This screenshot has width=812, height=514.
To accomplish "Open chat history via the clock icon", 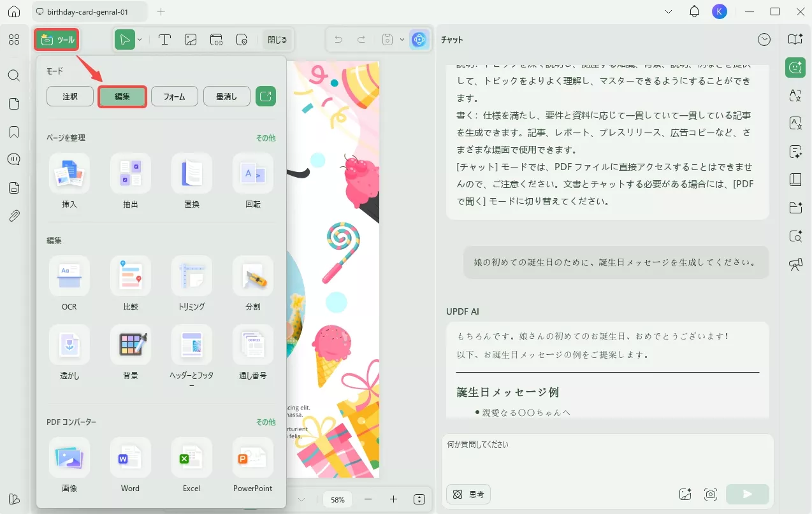I will coord(764,39).
